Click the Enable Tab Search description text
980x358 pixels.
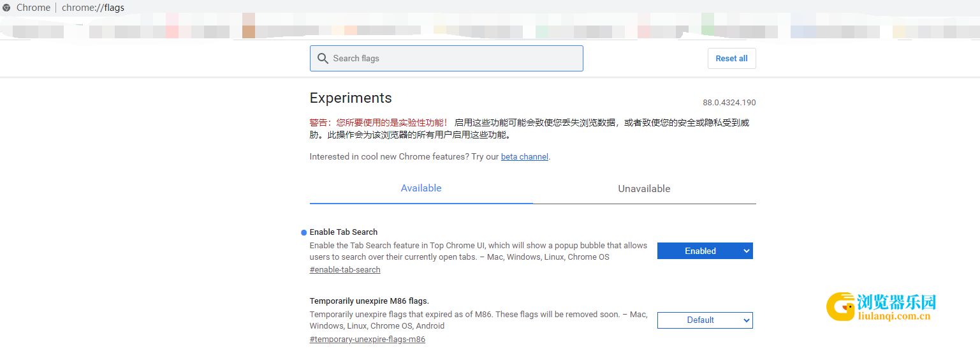[478, 251]
